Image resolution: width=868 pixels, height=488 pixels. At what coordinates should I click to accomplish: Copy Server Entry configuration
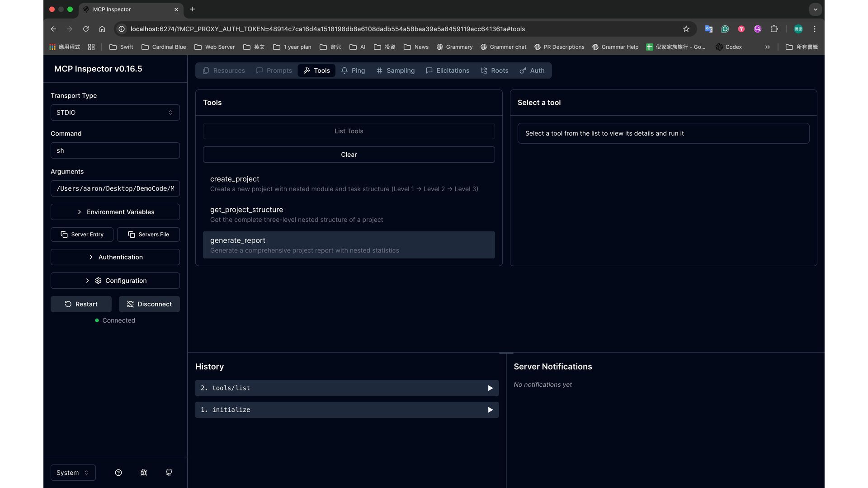pyautogui.click(x=82, y=235)
